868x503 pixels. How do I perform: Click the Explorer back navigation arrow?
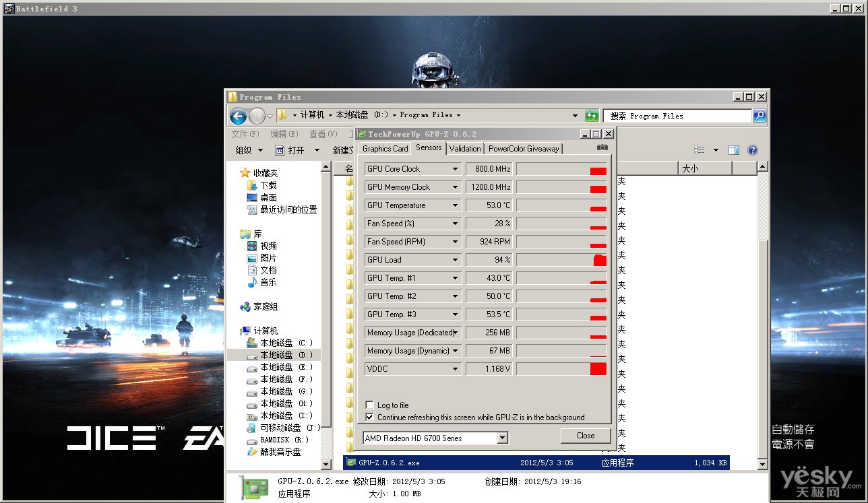click(x=238, y=116)
